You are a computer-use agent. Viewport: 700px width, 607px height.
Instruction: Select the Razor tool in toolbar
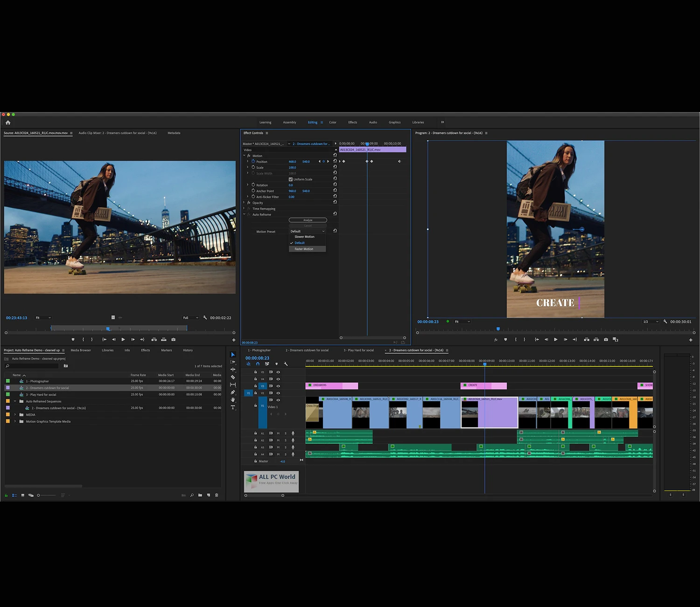(233, 377)
